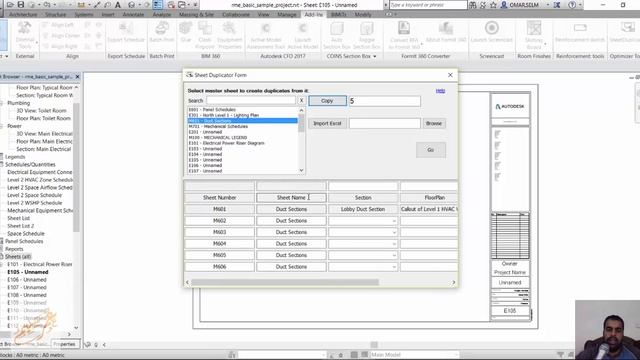This screenshot has height=360, width=640.
Task: Open the COINS Section Box panel dropdown
Action: (x=374, y=56)
